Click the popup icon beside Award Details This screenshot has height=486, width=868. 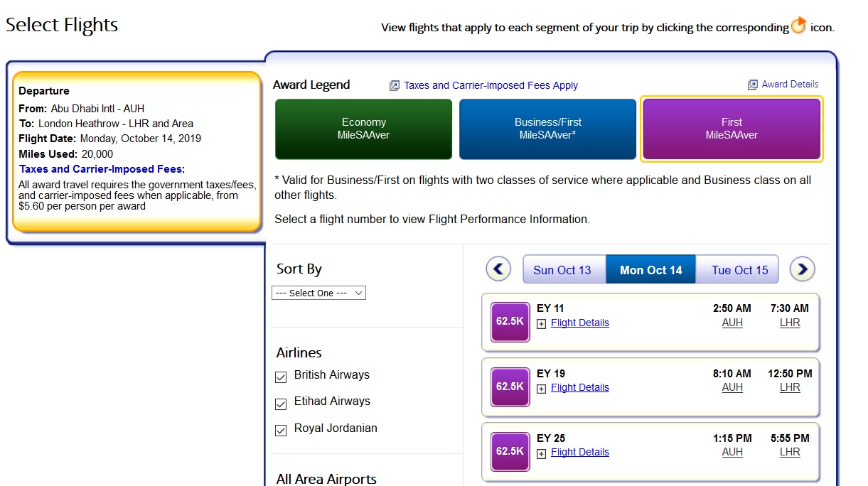(752, 85)
